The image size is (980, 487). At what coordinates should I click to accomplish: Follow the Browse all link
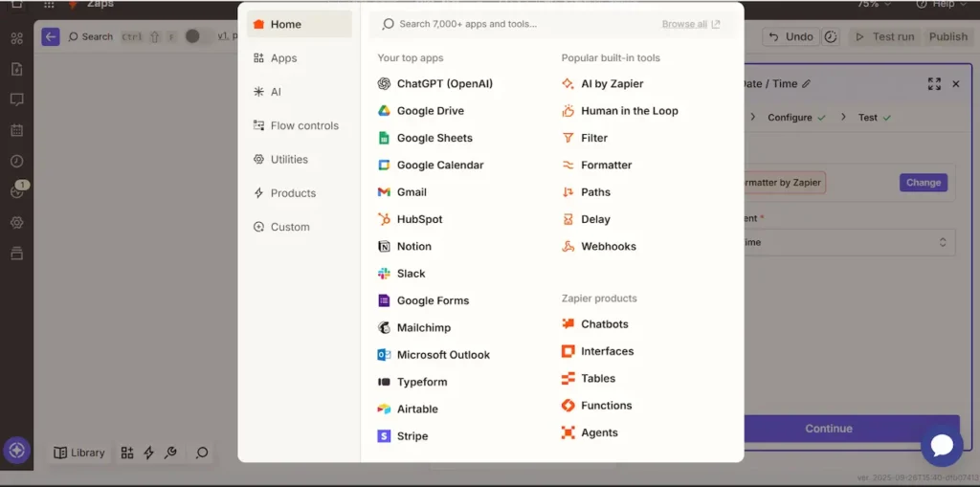(690, 24)
